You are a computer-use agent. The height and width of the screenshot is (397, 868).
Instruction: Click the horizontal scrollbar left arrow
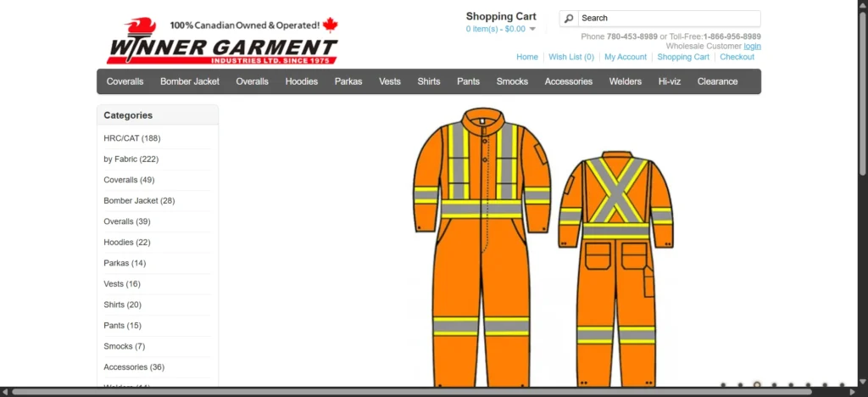[x=5, y=392]
